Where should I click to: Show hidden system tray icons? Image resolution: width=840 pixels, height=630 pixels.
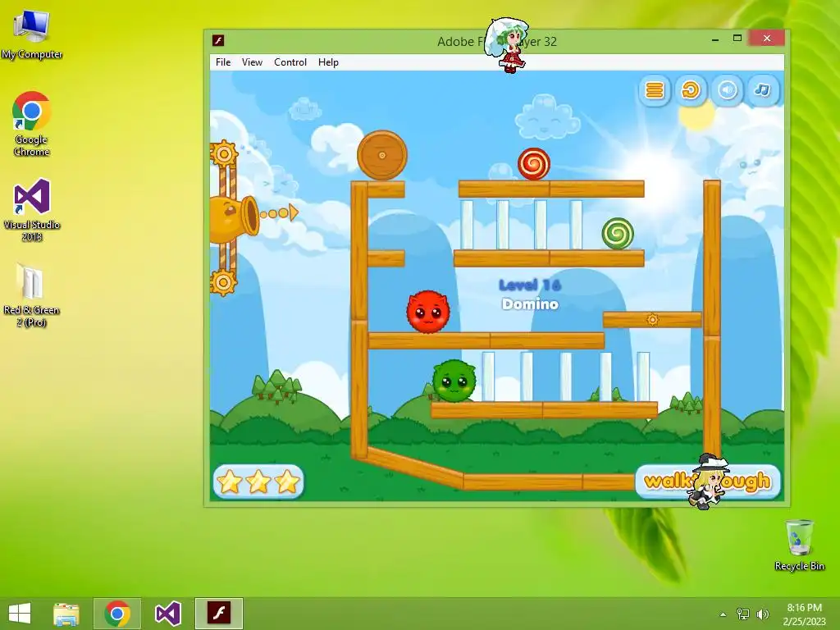coord(723,614)
